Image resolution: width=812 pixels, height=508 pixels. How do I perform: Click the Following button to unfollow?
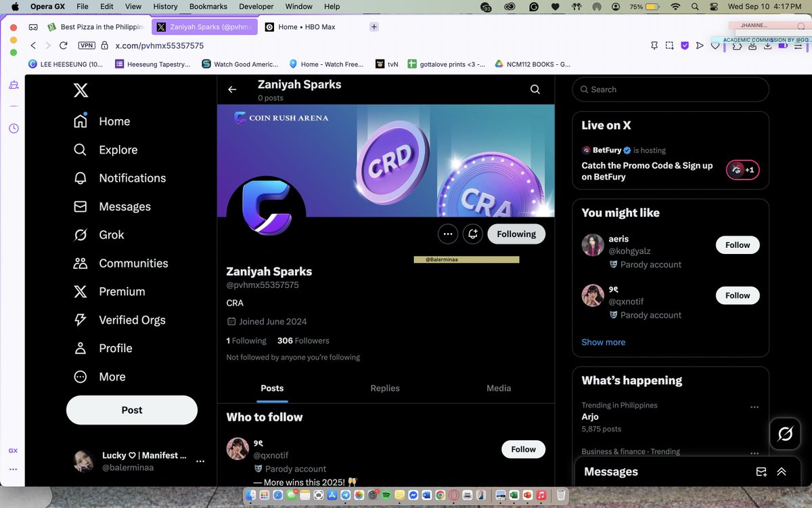516,234
